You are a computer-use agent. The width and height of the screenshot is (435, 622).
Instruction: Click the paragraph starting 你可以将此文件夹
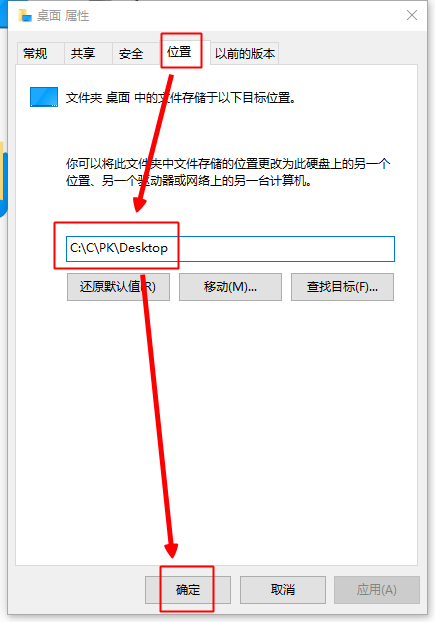[228, 172]
